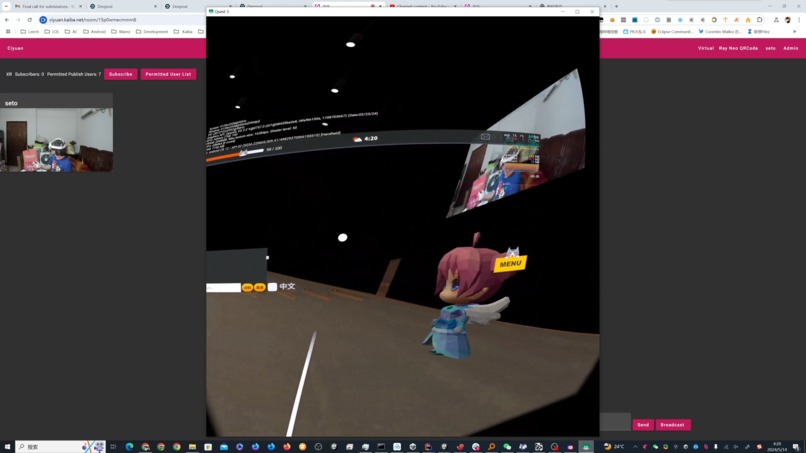Click the orange flame extension icon
806x453 pixels.
748,20
